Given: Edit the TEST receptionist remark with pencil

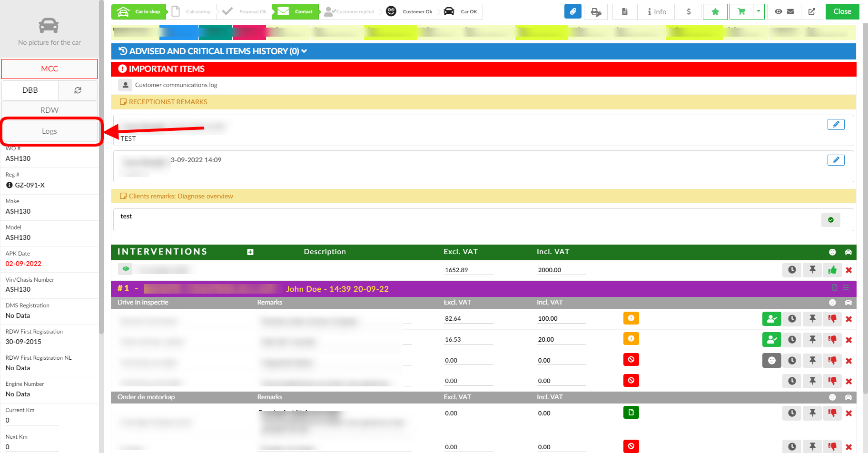Looking at the screenshot, I should pyautogui.click(x=836, y=125).
